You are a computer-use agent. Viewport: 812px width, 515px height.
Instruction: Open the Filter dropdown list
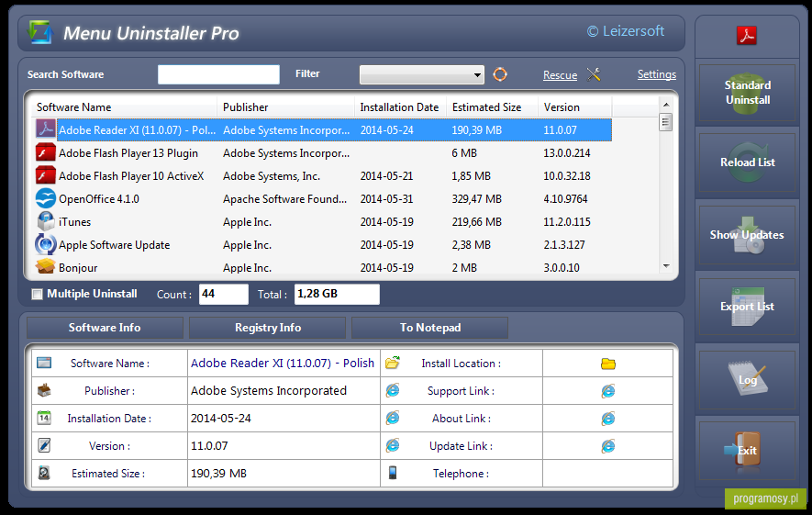point(422,74)
